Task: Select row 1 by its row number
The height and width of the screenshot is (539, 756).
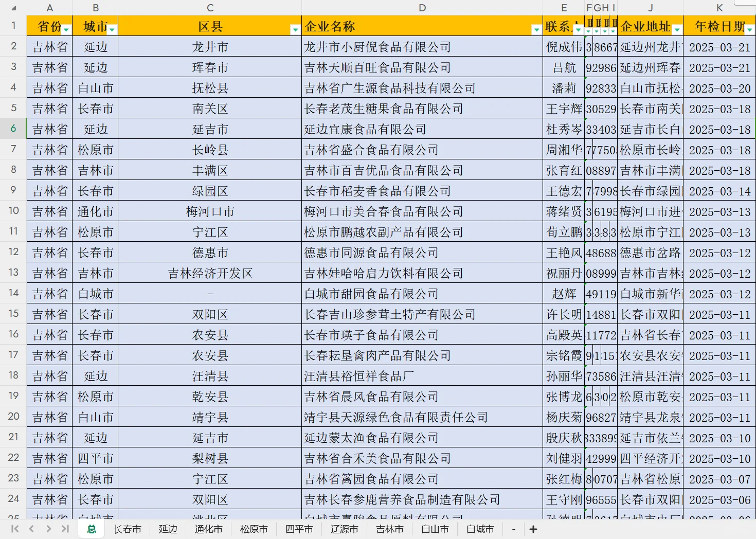Action: pyautogui.click(x=13, y=26)
